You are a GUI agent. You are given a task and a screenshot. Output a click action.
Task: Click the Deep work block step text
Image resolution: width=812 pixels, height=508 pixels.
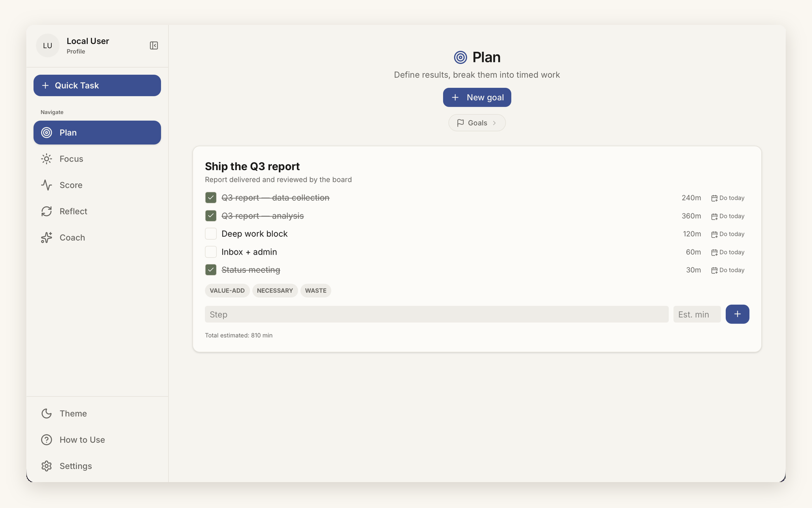coord(254,234)
